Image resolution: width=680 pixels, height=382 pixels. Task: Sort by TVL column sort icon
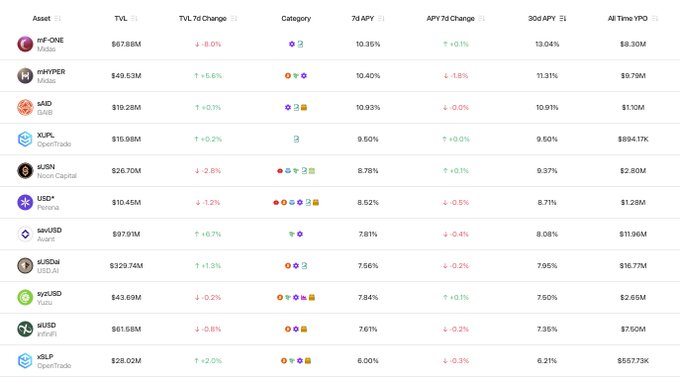[x=134, y=18]
